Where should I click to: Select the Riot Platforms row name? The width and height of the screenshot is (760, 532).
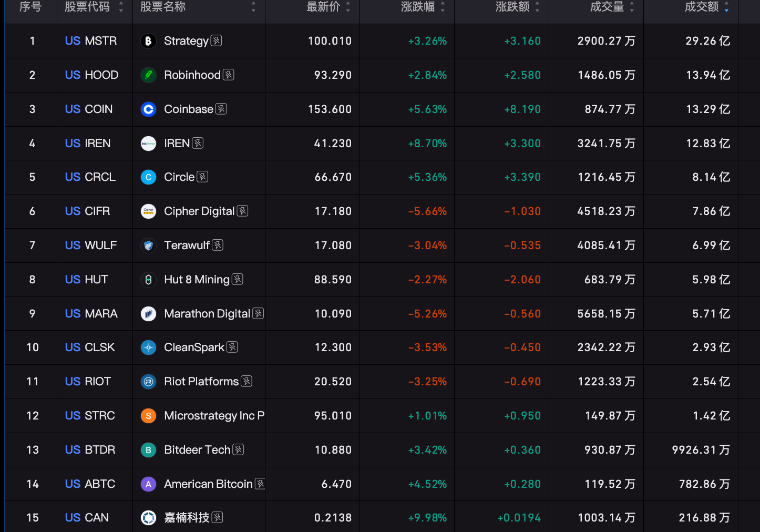coord(201,382)
